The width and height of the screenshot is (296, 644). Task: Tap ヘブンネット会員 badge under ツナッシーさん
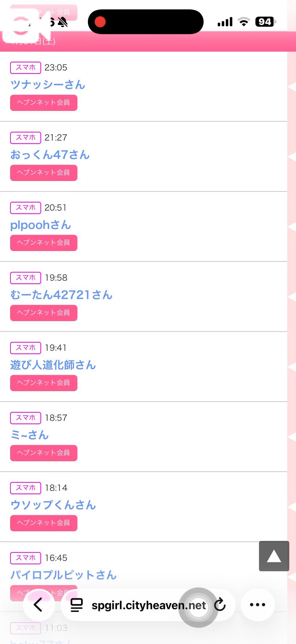(44, 103)
